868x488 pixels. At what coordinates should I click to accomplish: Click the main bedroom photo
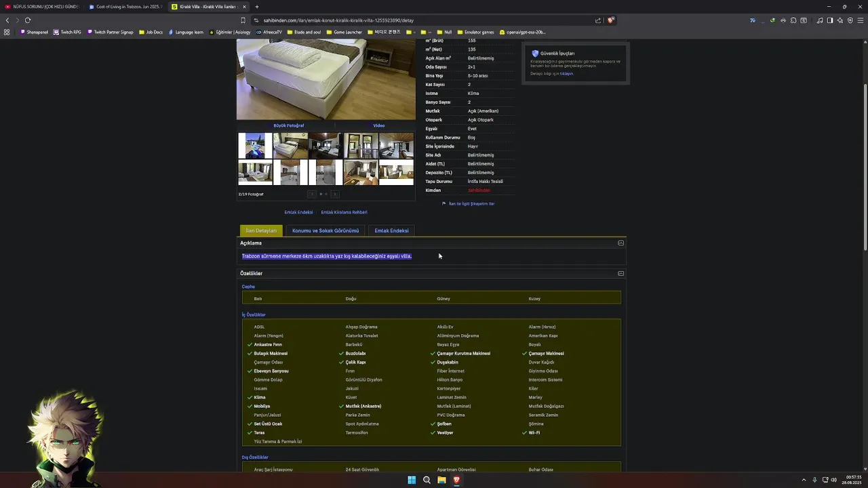coord(325,79)
